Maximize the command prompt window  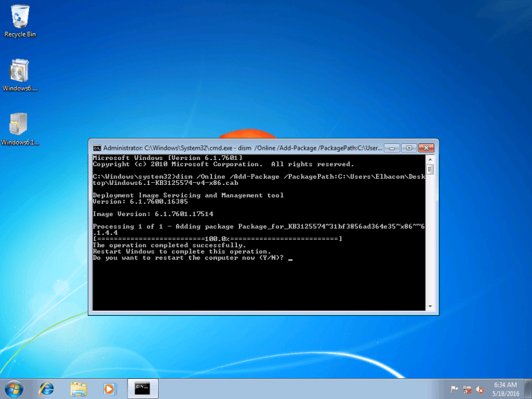pyautogui.click(x=408, y=148)
